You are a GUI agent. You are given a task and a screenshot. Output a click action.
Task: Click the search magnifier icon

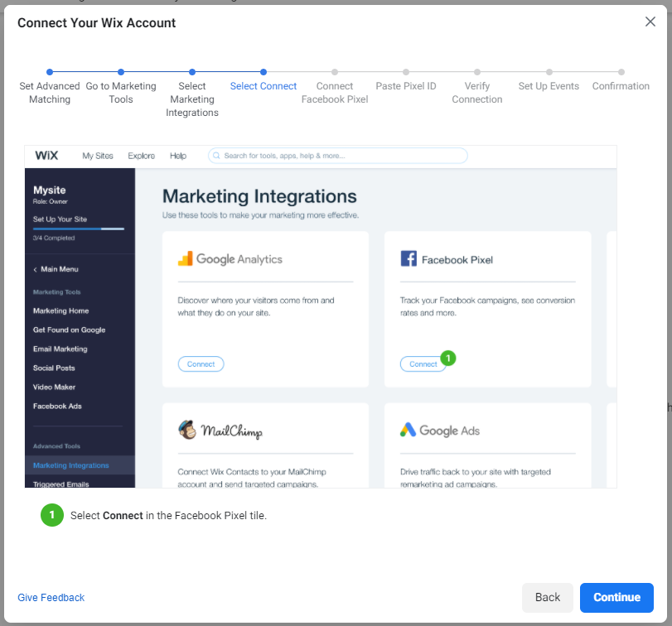click(x=216, y=156)
